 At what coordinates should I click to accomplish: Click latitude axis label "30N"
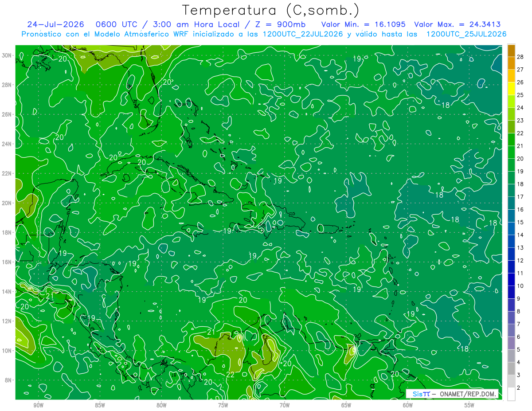coord(7,55)
